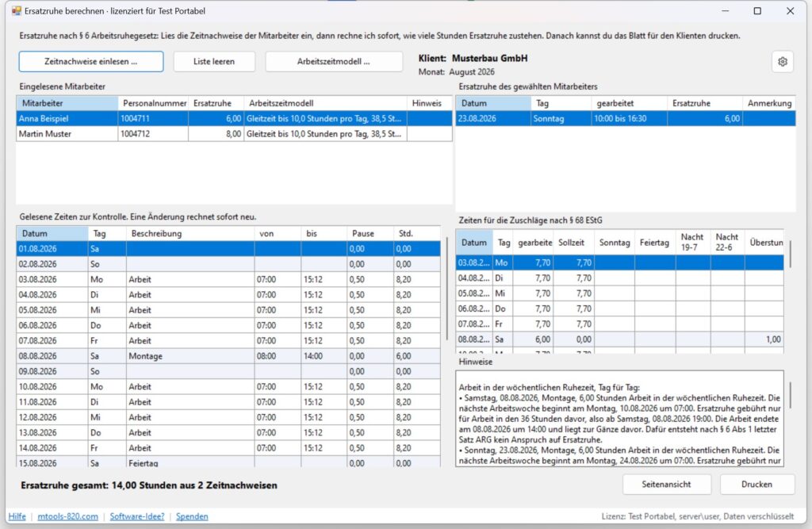Open mtools-820.com link

pyautogui.click(x=67, y=516)
